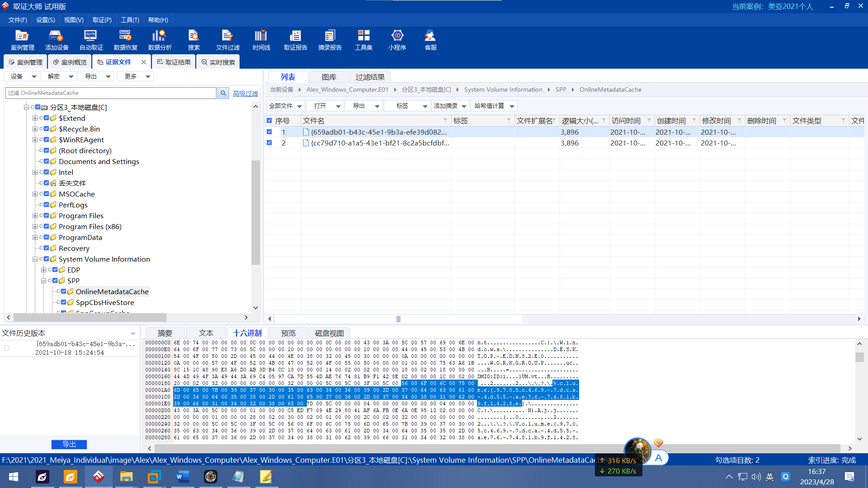Click the 搜索 toolbar icon
This screenshot has height=488, width=868.
coord(193,40)
